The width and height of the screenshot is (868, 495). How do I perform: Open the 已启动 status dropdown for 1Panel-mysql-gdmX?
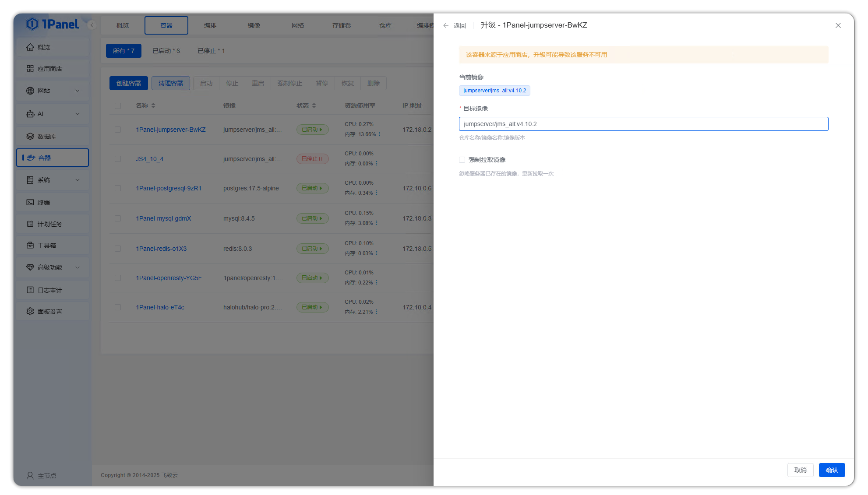click(x=312, y=218)
